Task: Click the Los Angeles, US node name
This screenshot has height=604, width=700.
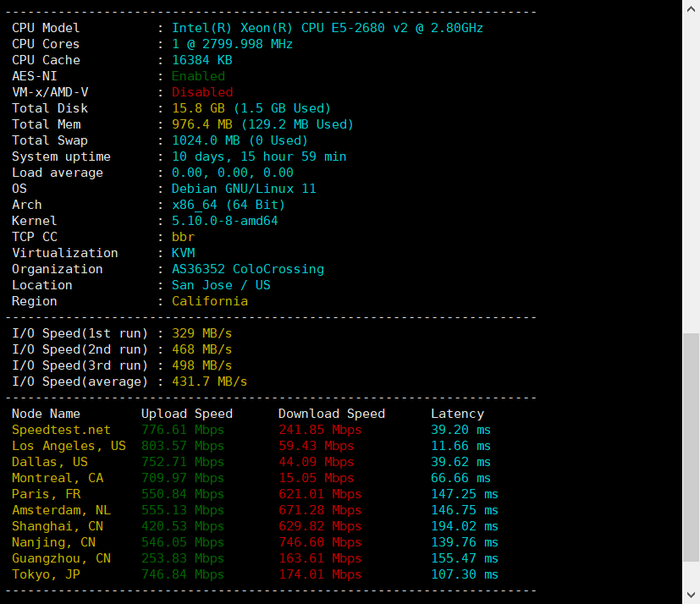Action: pyautogui.click(x=69, y=446)
